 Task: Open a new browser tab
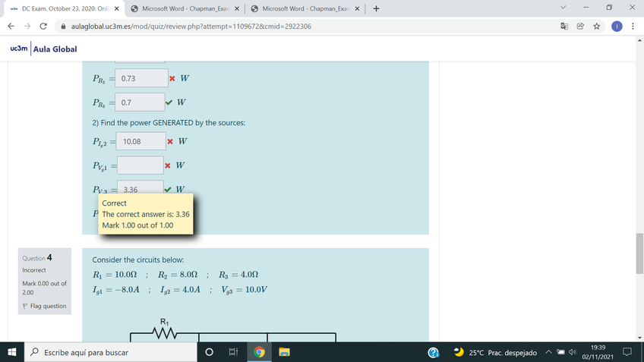tap(377, 8)
